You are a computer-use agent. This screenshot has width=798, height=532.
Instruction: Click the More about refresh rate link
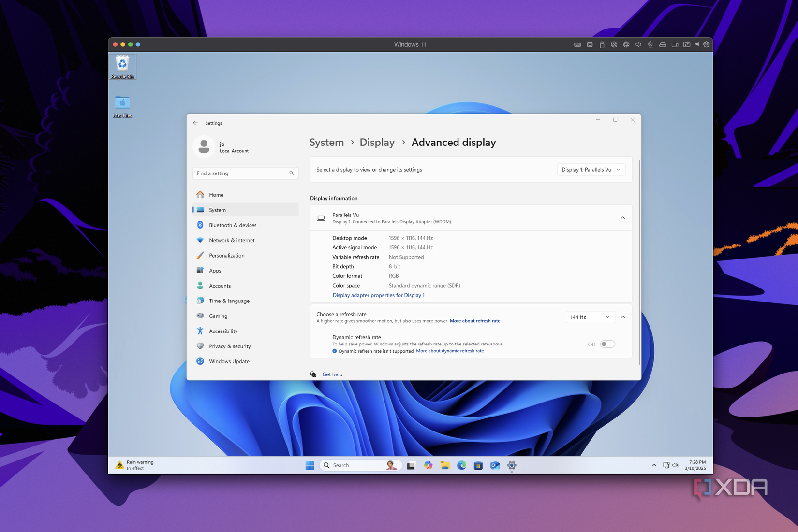point(474,320)
